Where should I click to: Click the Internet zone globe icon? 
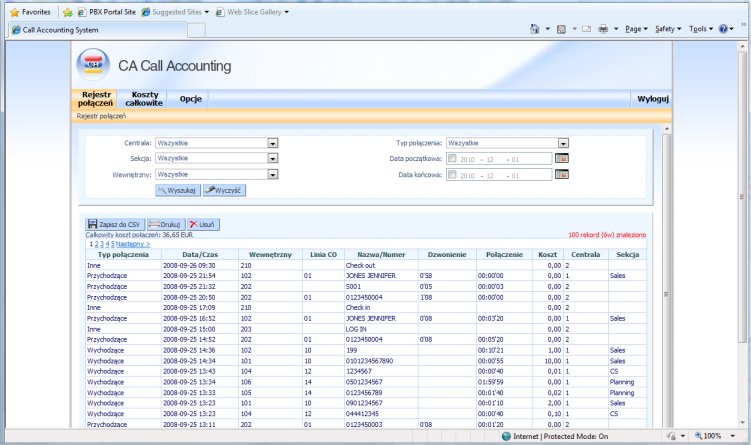tap(506, 436)
